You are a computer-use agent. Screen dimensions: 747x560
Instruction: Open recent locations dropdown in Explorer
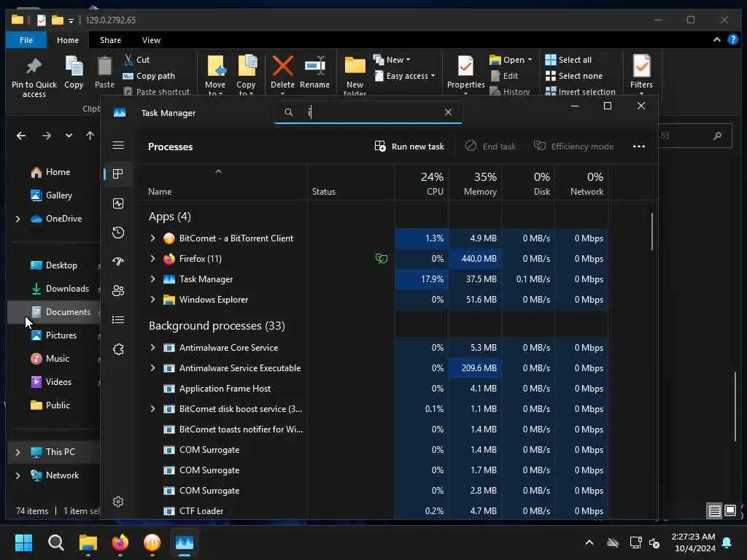click(x=69, y=136)
